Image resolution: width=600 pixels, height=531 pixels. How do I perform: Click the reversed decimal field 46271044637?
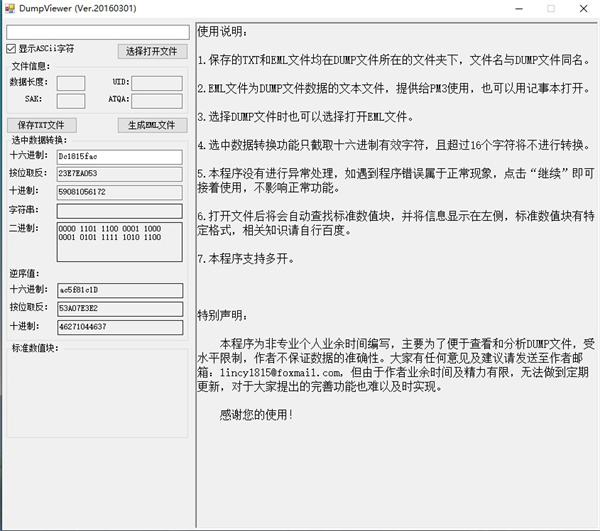tap(120, 327)
